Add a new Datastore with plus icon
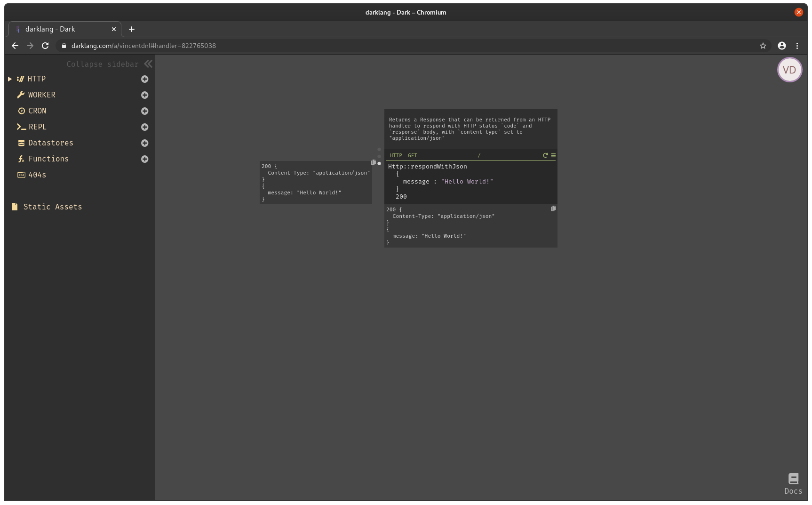This screenshot has width=812, height=505. pyautogui.click(x=145, y=143)
